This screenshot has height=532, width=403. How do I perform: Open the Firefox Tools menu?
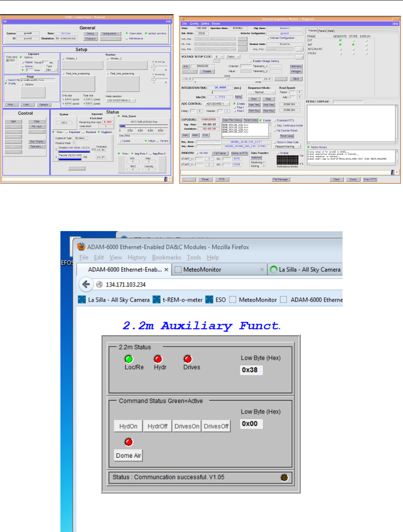point(194,258)
